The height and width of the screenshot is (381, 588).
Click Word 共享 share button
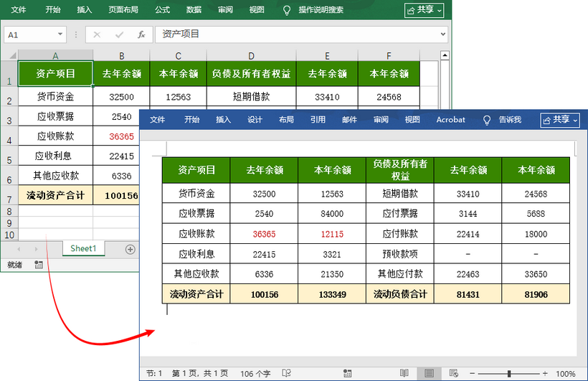point(560,120)
